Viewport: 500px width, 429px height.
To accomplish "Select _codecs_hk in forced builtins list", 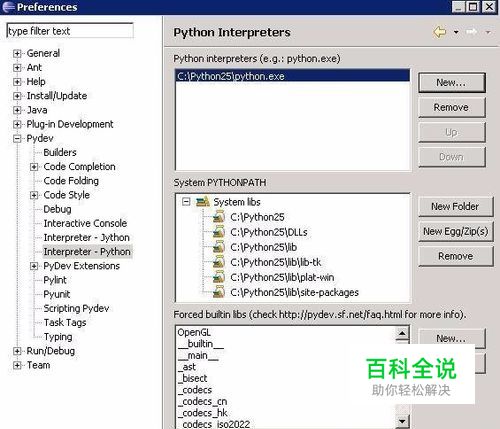I will point(203,413).
